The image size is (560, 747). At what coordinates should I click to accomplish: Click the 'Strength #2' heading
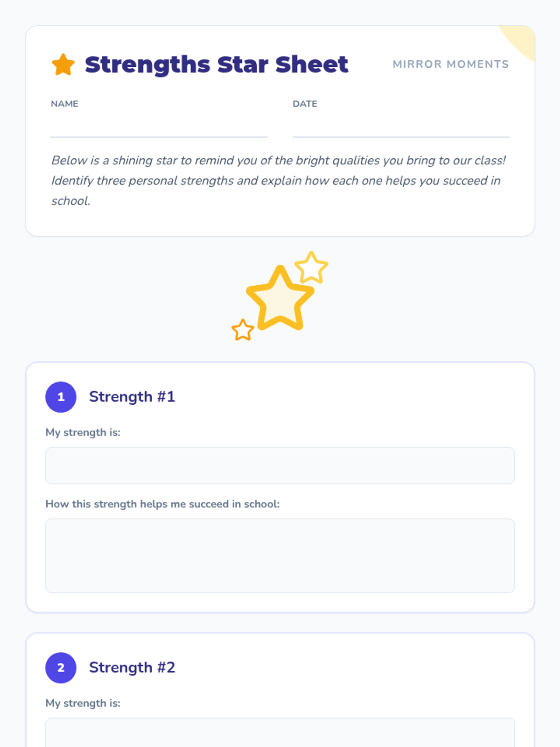pyautogui.click(x=132, y=668)
